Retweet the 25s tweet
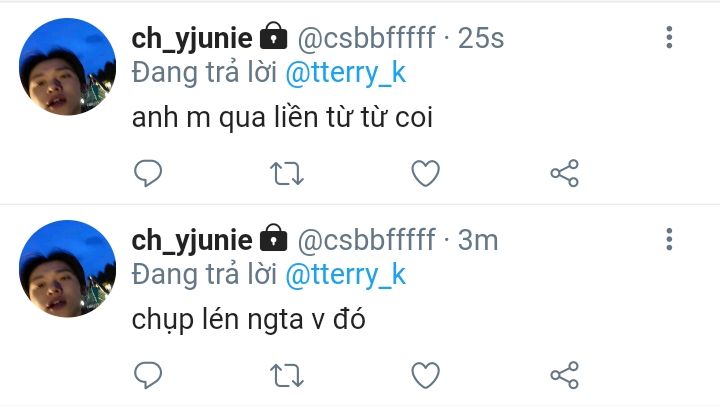 click(288, 173)
